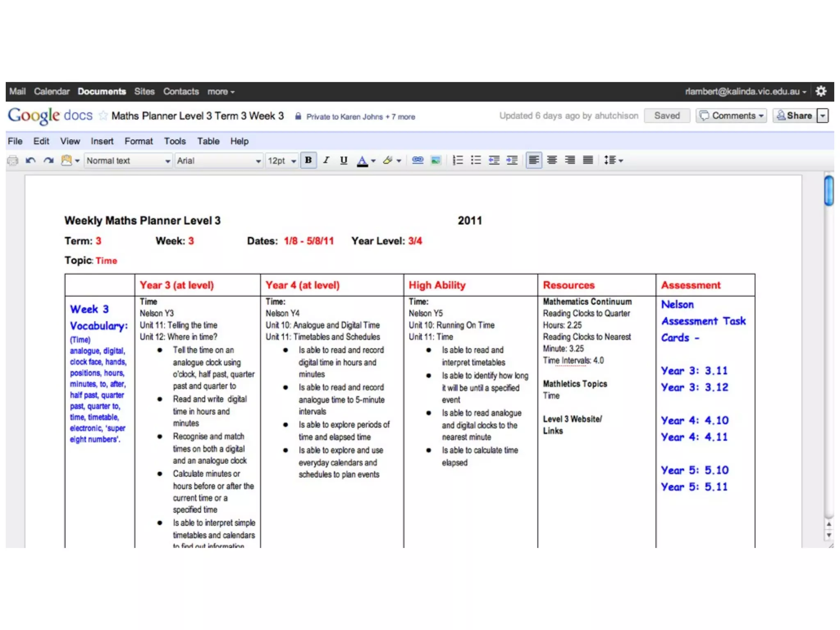Open the Normal text style dropdown
The width and height of the screenshot is (840, 630).
tap(128, 160)
